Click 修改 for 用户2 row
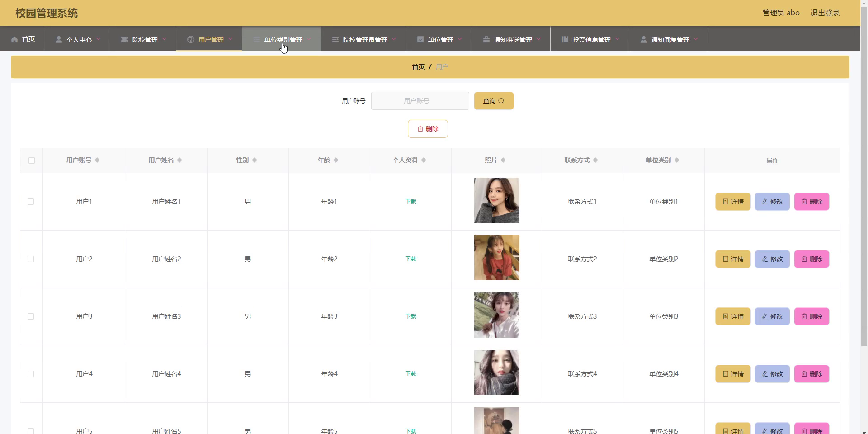Screen dimensions: 868x434 (x=772, y=259)
